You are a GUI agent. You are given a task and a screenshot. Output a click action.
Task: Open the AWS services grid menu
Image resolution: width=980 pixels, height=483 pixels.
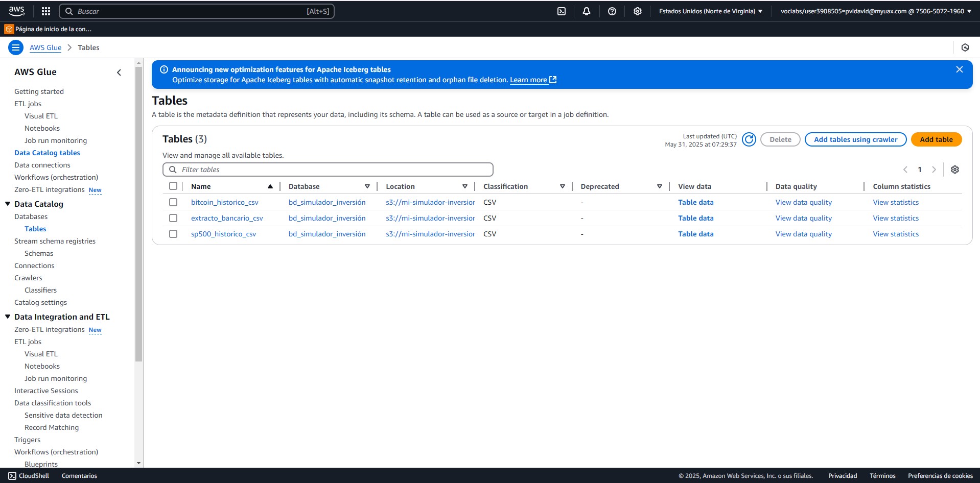[x=46, y=11]
